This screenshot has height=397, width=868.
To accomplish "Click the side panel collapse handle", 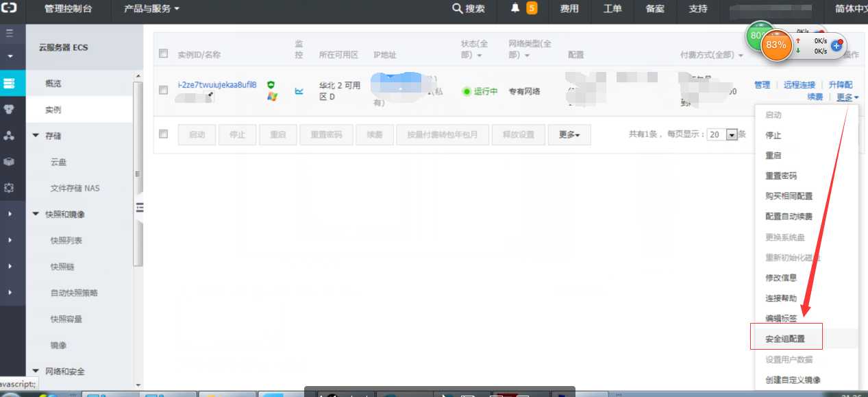I will 140,208.
